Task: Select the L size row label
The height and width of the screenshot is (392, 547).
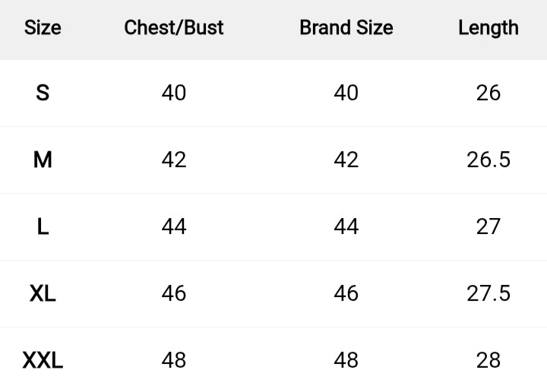Action: pos(43,226)
